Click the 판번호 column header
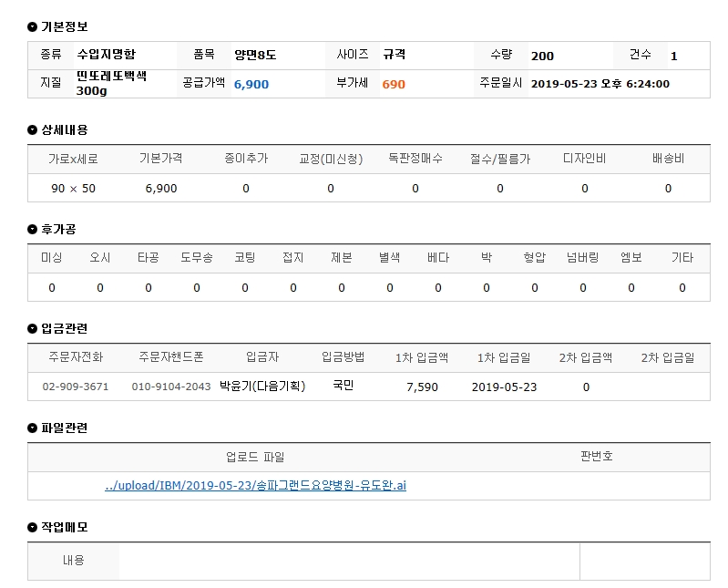 pos(596,456)
